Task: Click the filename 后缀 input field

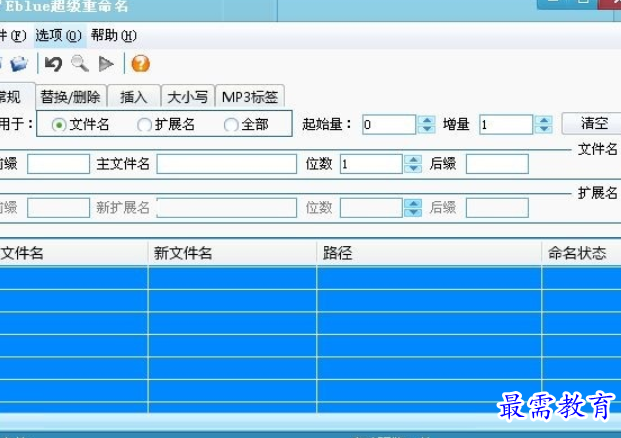Action: 497,164
